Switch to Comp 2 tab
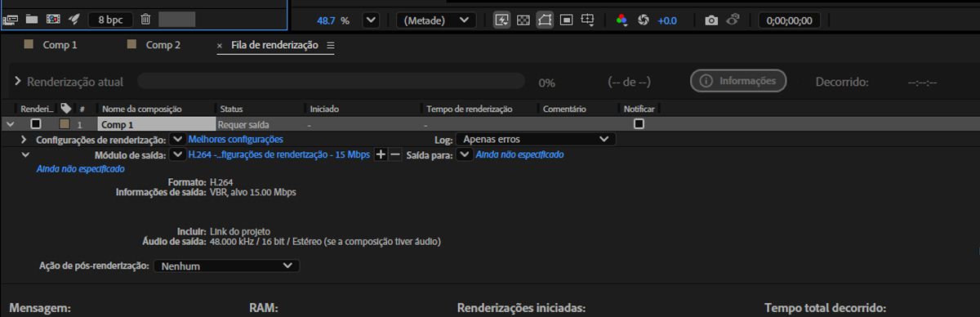Screen dimensions: 980x317 coord(163,45)
